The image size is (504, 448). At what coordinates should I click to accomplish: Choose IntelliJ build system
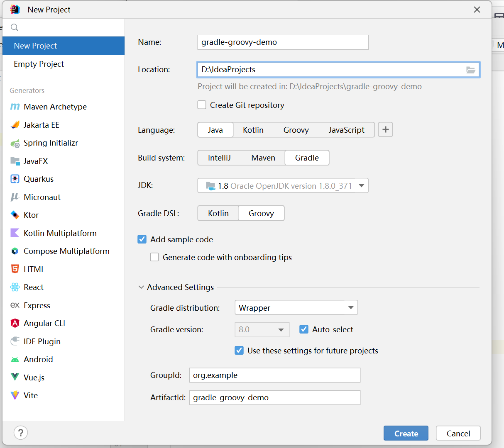coord(219,158)
